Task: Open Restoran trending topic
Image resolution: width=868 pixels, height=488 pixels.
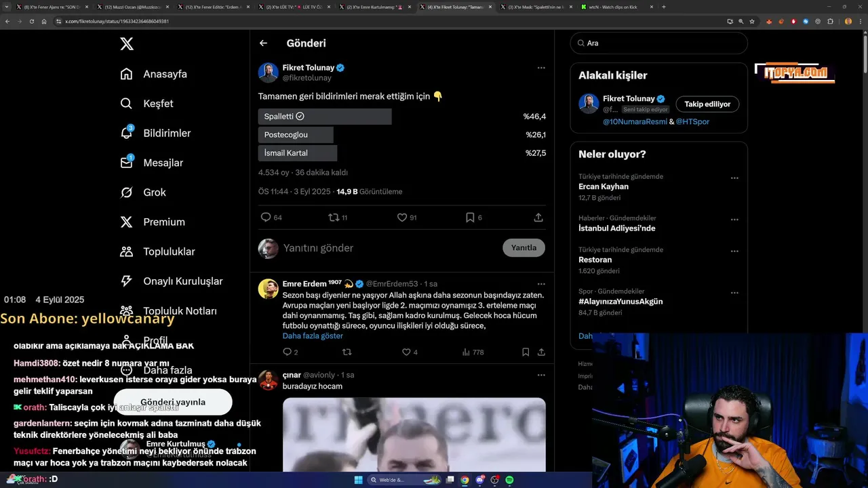Action: (x=595, y=260)
